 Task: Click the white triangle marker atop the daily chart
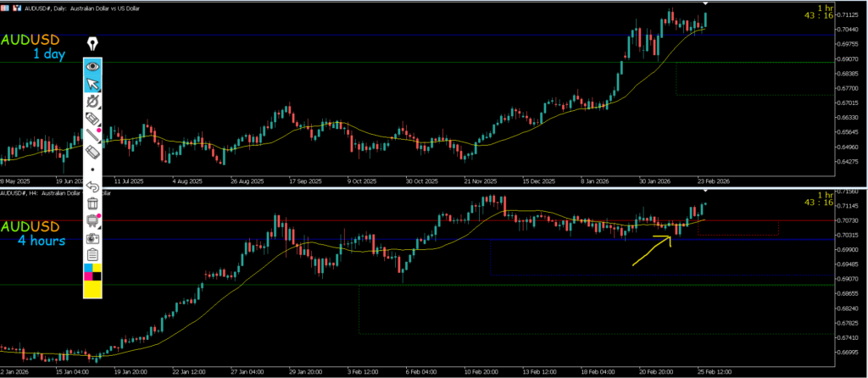pos(705,4)
